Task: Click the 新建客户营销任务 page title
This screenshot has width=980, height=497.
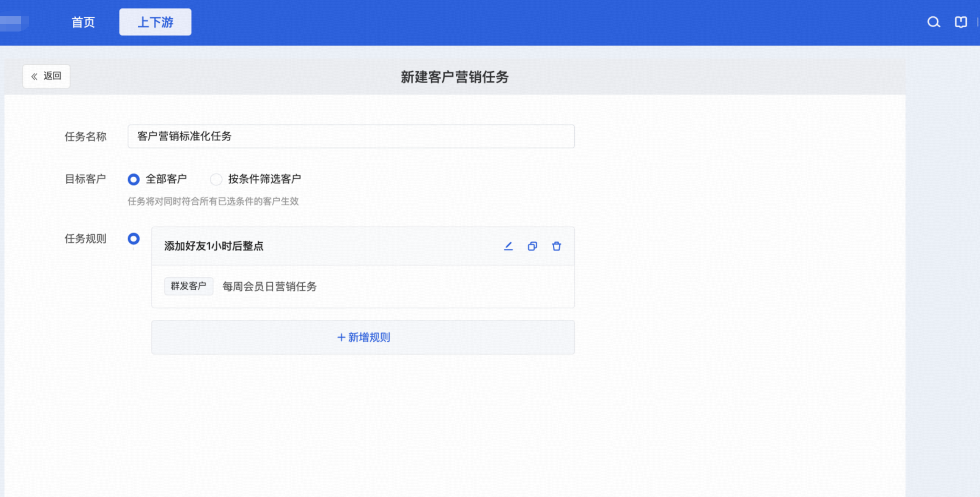Action: click(x=454, y=77)
